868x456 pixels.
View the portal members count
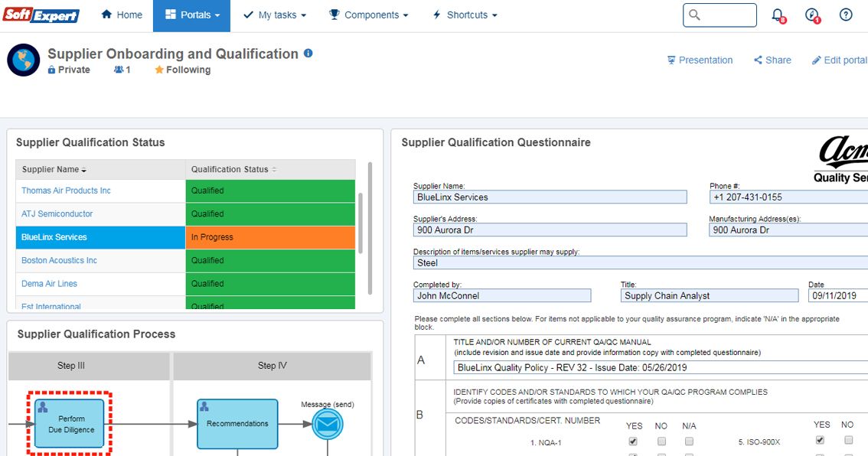(x=122, y=70)
